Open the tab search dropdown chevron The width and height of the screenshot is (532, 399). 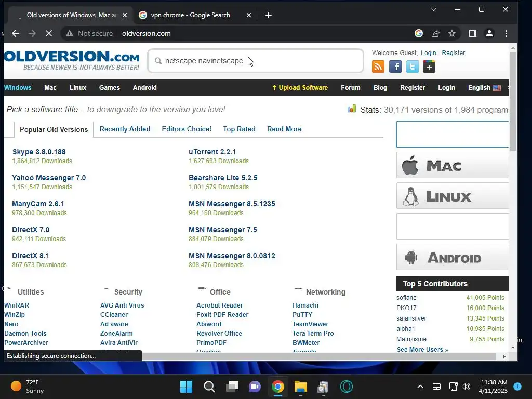pyautogui.click(x=434, y=9)
